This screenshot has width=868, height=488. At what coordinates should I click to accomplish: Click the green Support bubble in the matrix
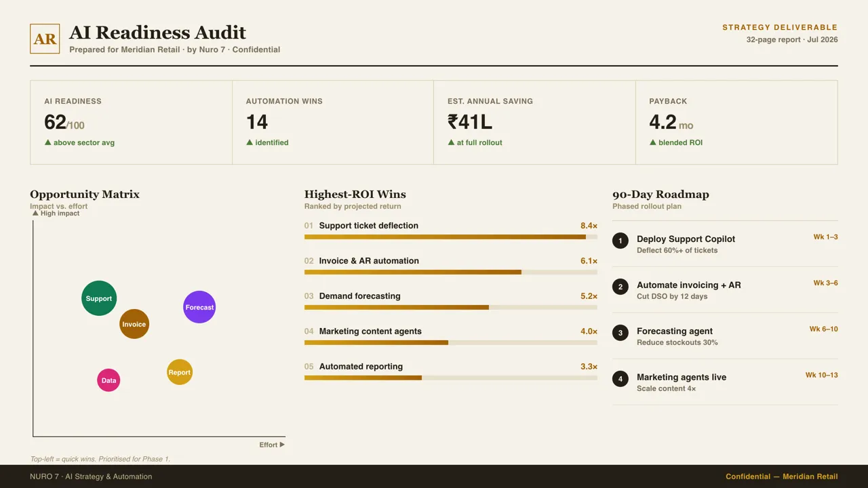tap(99, 298)
